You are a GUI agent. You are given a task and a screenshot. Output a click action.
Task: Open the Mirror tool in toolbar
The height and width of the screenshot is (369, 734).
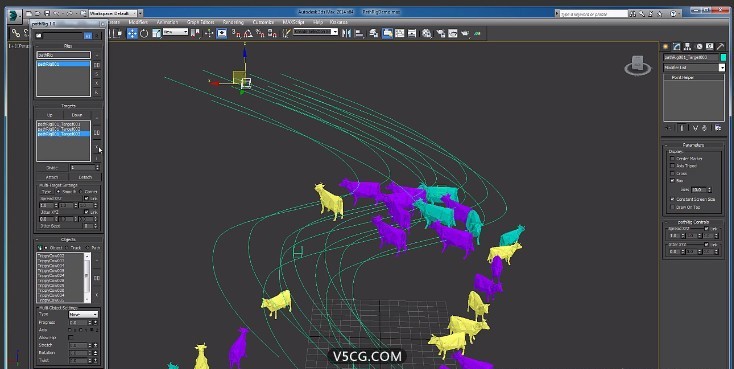[346, 33]
